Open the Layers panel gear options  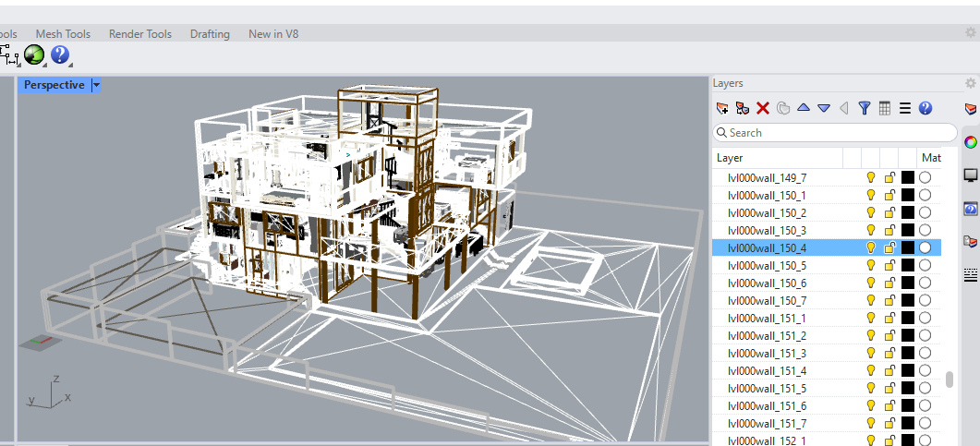[970, 83]
